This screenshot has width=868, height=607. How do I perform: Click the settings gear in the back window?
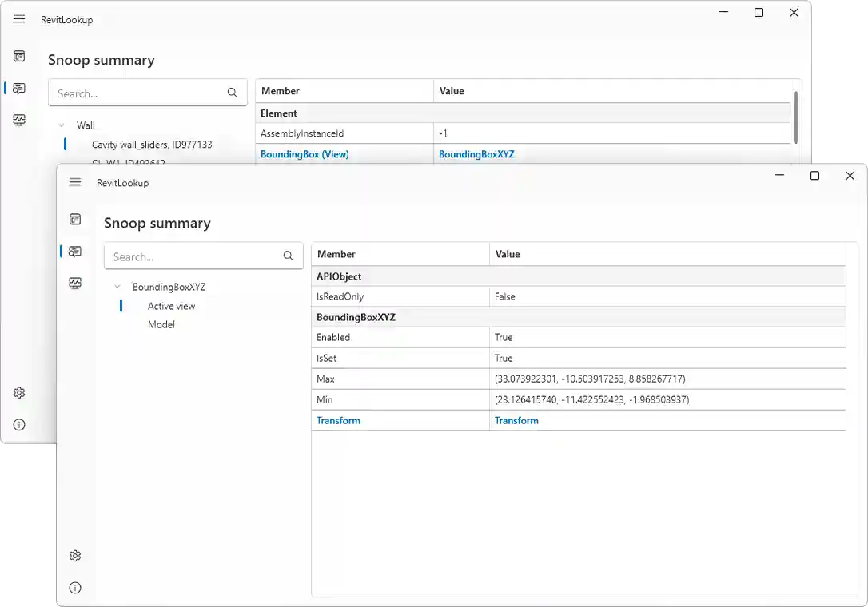[x=19, y=393]
